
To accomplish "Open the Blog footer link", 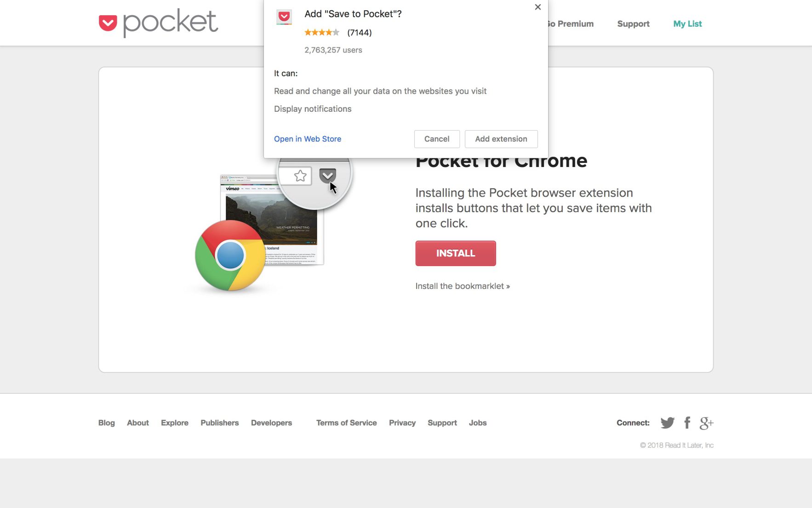I will click(x=106, y=423).
